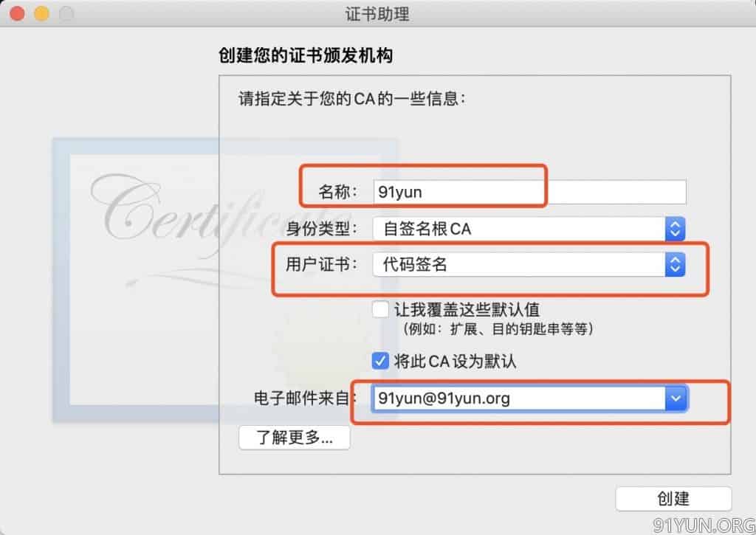Open the 代码签名 user certificate menu
The image size is (756, 535).
coord(529,264)
